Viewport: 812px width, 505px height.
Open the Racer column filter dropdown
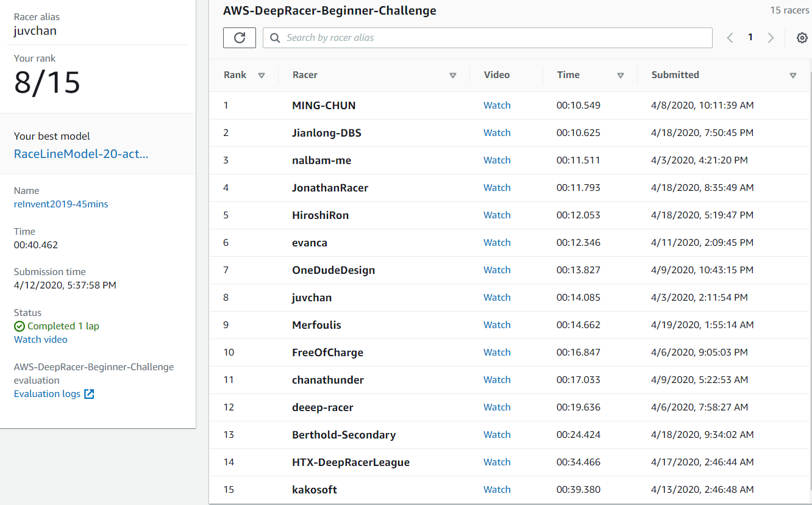(x=453, y=75)
